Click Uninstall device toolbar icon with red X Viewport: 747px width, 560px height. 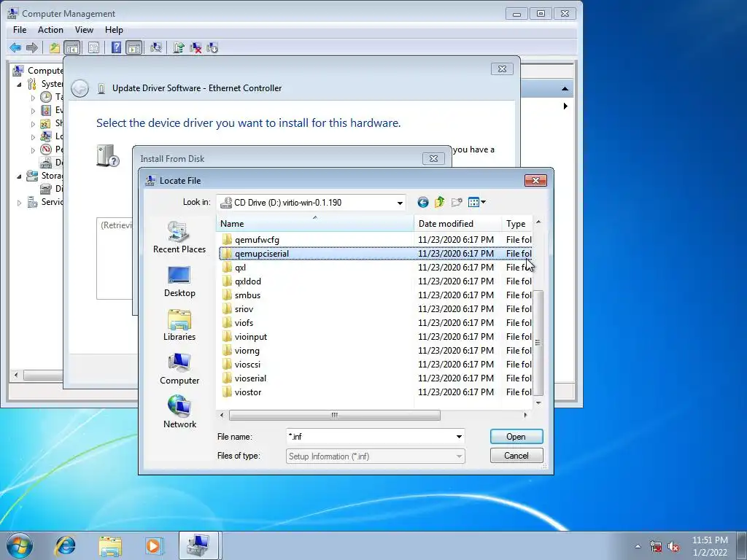[x=196, y=47]
